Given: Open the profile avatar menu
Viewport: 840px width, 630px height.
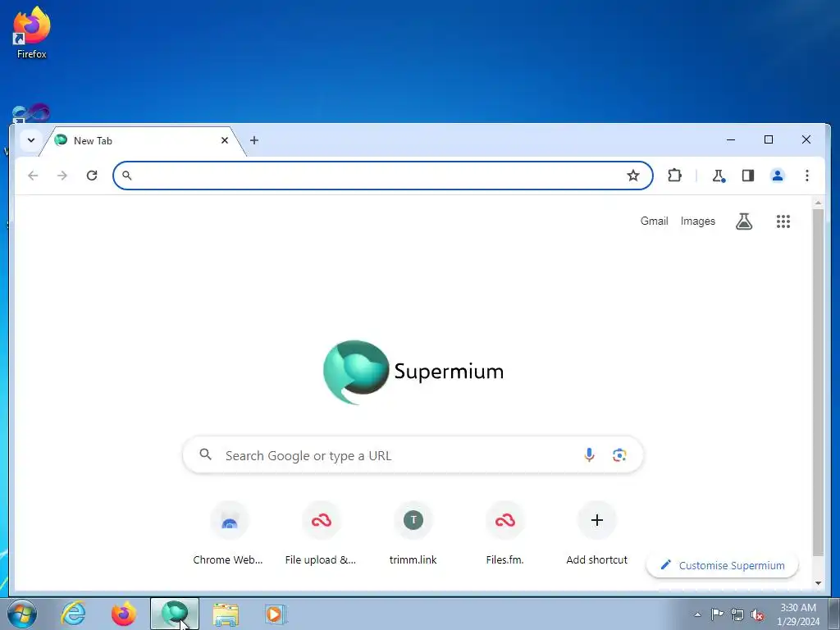Looking at the screenshot, I should point(778,176).
